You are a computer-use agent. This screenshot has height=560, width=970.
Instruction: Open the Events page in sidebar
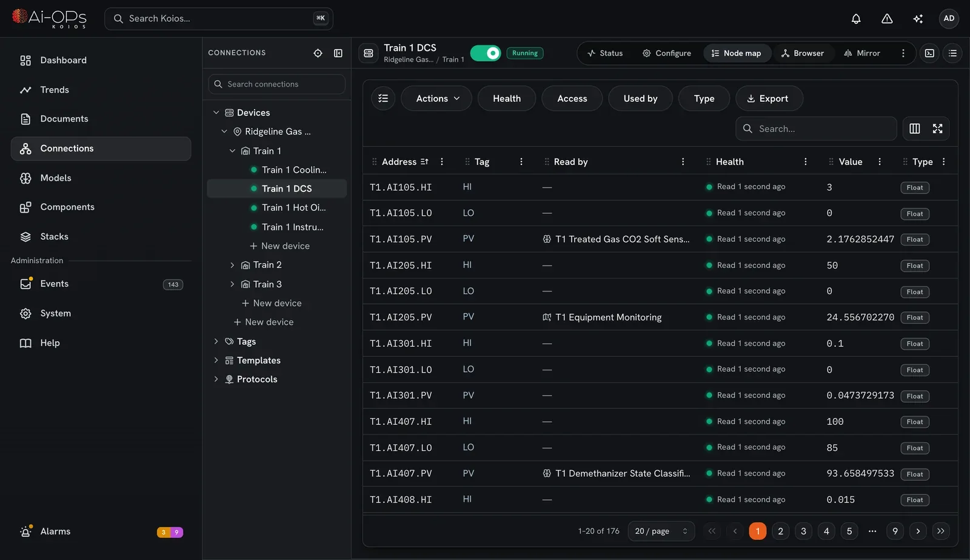tap(101, 284)
